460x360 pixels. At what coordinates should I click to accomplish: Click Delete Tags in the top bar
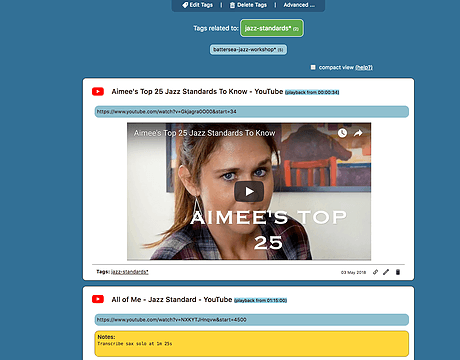coord(248,5)
